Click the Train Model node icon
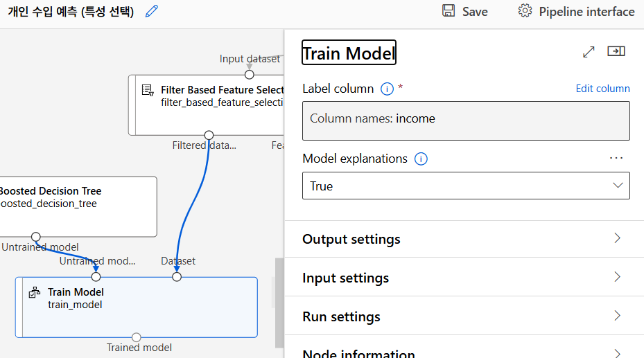644x358 pixels. (35, 292)
